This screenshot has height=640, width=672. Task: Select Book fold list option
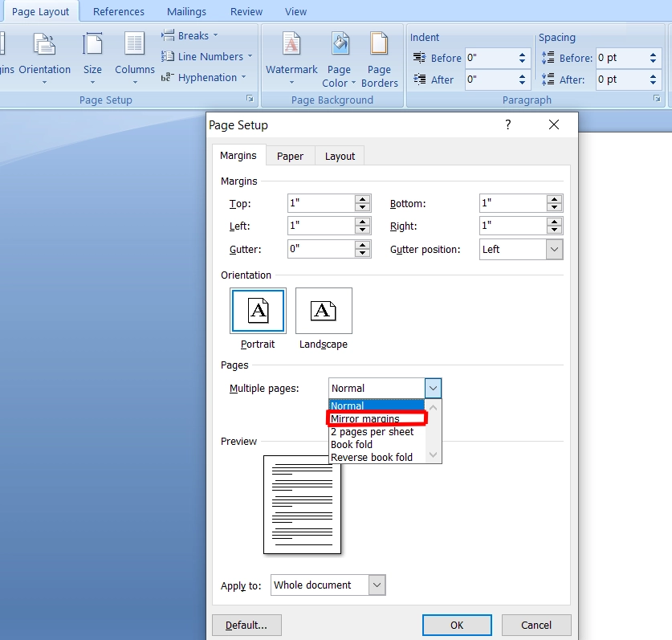tap(352, 444)
